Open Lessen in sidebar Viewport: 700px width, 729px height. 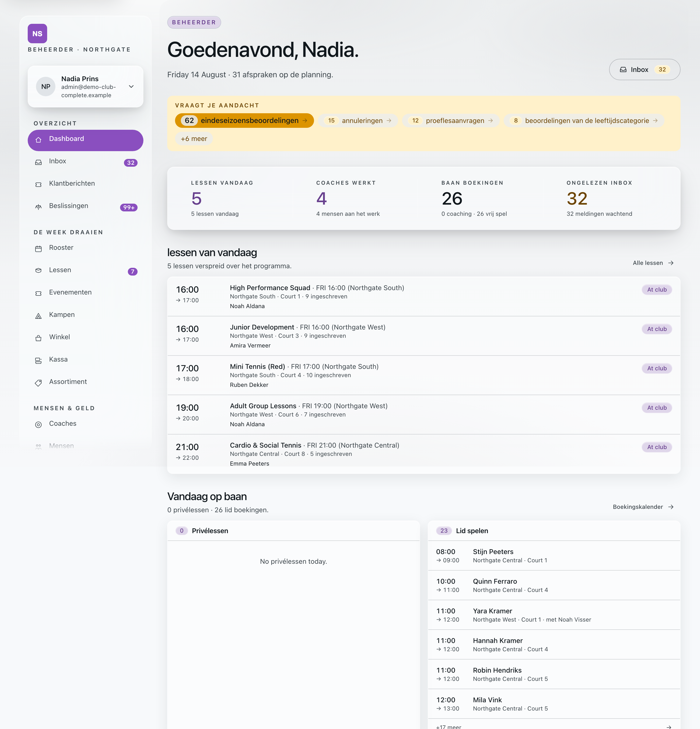(86, 271)
